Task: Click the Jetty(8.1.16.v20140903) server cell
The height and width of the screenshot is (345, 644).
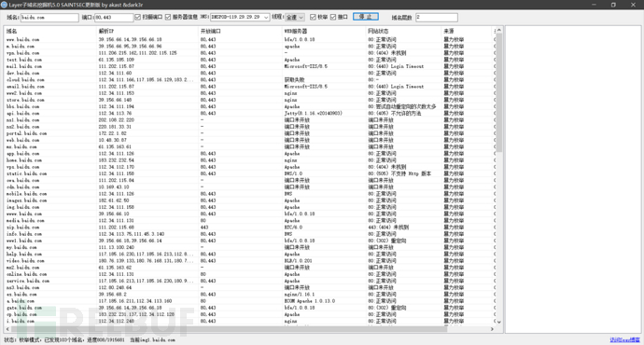Action: [x=313, y=113]
